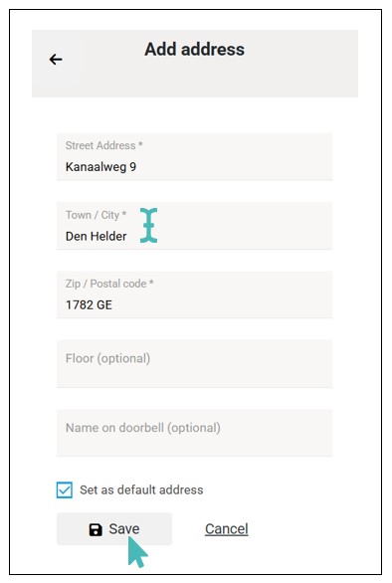
Task: Focus the Zip / Postal code field
Action: [x=194, y=294]
